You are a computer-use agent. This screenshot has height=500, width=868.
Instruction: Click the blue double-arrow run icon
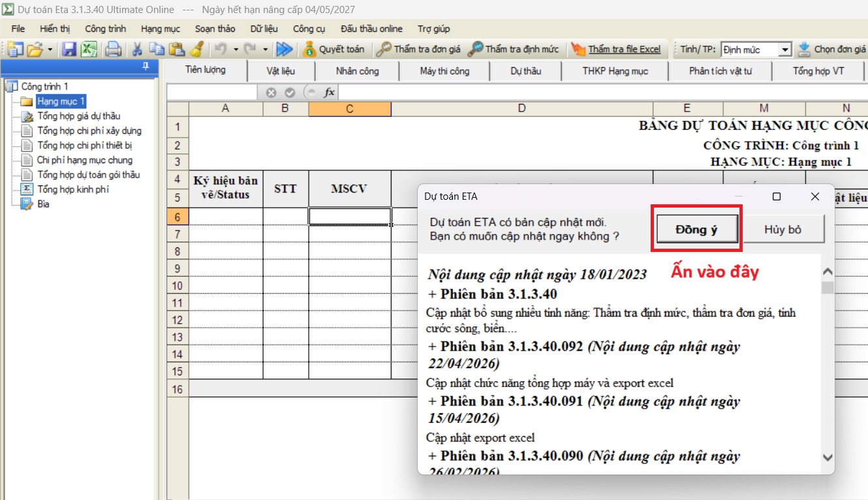coord(284,49)
